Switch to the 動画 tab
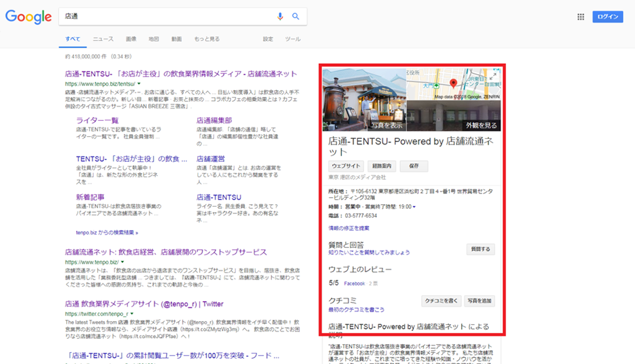 coord(176,39)
